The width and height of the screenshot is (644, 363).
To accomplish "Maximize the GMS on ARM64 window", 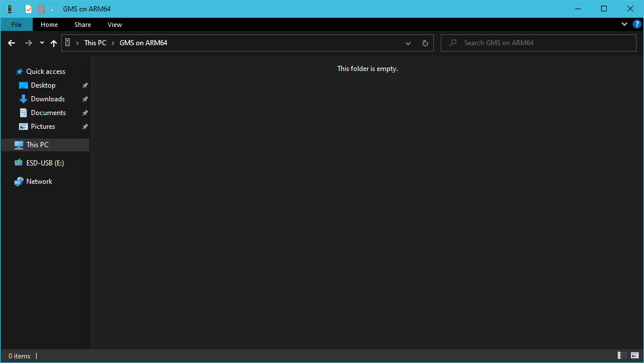I will 604,9.
